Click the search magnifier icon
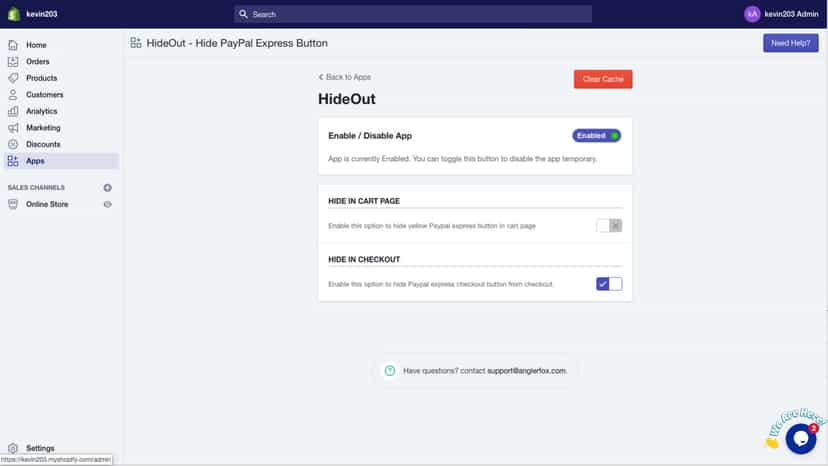Image resolution: width=828 pixels, height=466 pixels. tap(243, 14)
